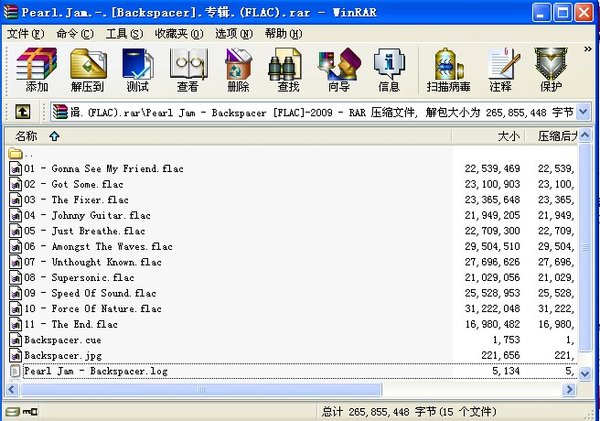Click status bar drive icon
The image size is (600, 421).
[x=13, y=412]
